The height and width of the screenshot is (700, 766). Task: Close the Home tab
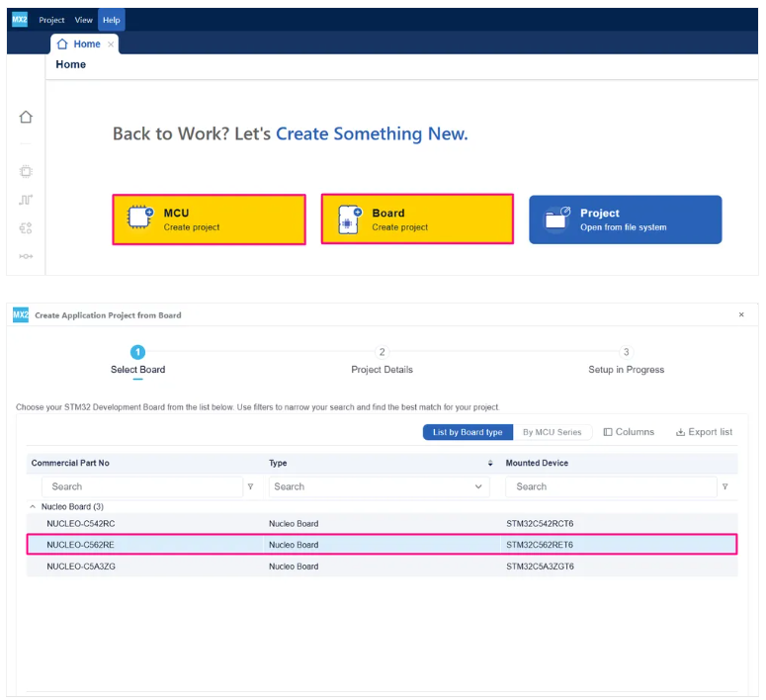click(111, 44)
